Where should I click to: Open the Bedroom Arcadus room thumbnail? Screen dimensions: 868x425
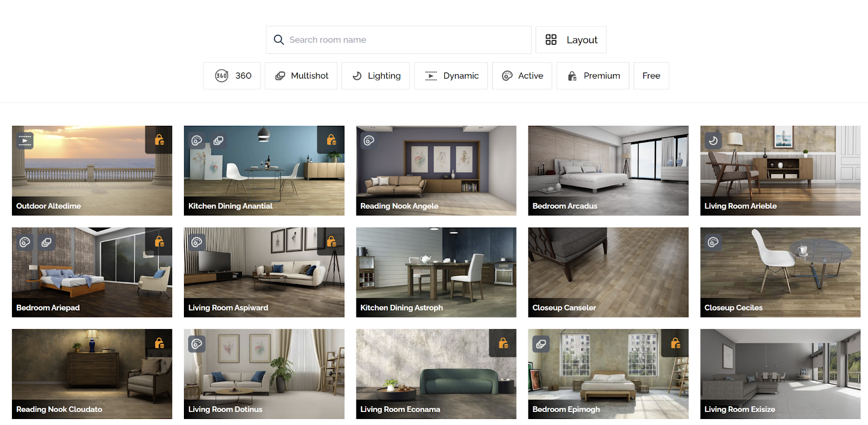click(608, 170)
